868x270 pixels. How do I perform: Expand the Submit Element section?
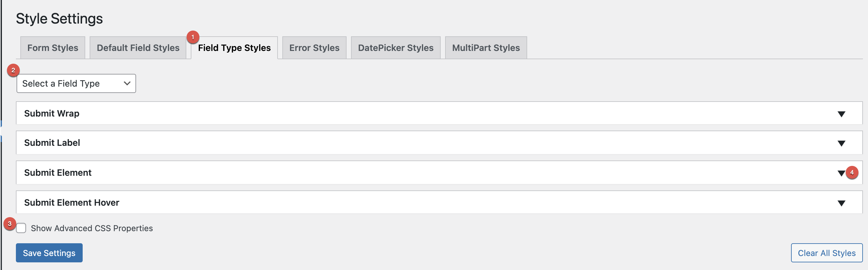point(842,173)
